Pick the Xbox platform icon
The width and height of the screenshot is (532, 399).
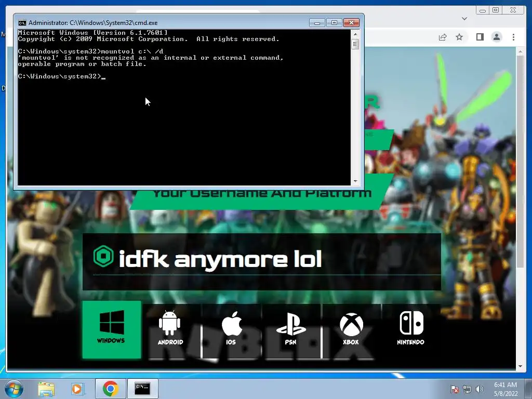point(351,328)
